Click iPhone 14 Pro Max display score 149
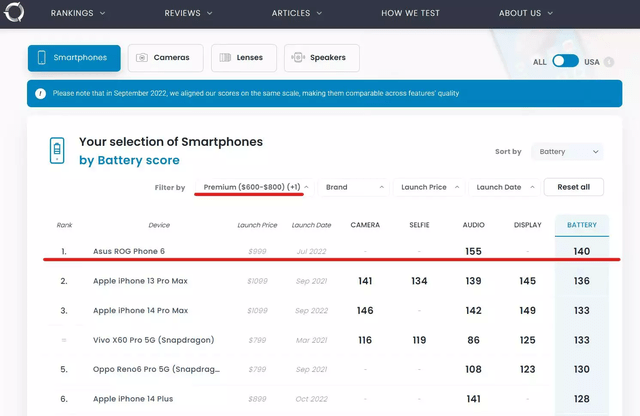640x416 pixels. pos(527,310)
